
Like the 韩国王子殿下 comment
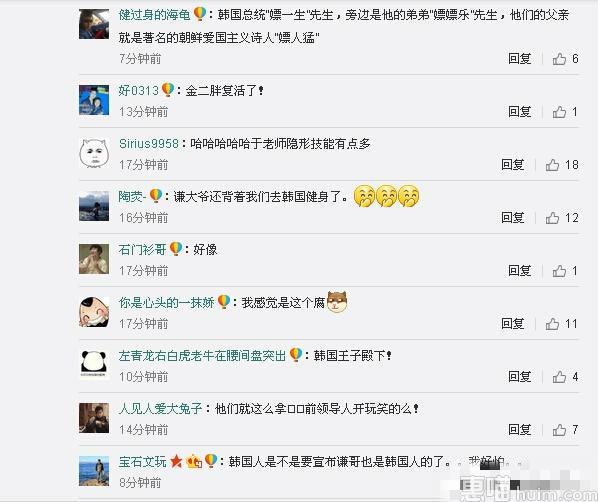pos(565,377)
